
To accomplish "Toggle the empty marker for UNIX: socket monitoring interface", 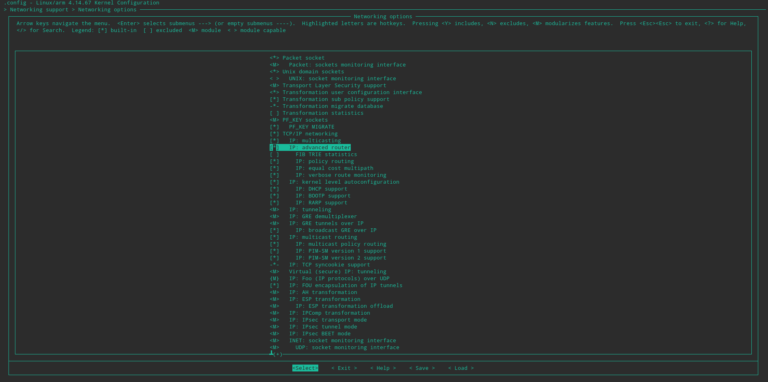I will tap(274, 78).
